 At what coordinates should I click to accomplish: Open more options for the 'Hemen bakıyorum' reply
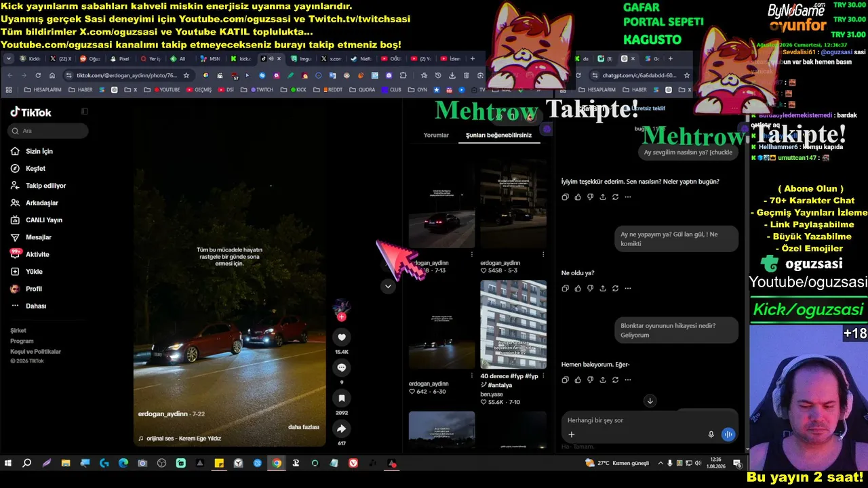click(x=628, y=380)
